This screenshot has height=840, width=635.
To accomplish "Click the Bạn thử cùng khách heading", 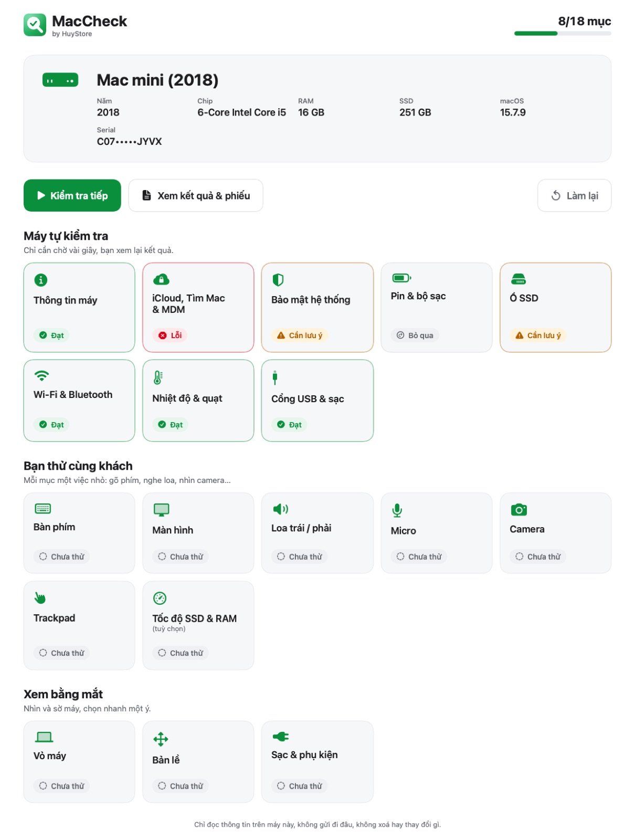I will click(78, 466).
